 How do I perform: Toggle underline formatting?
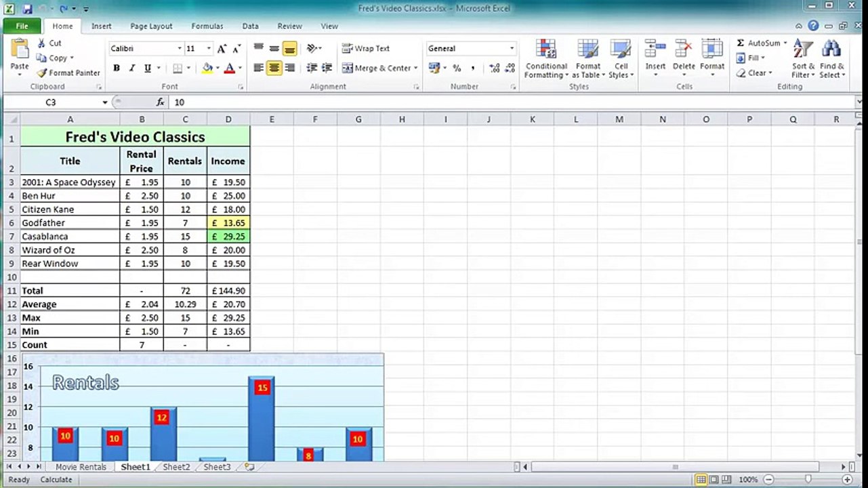(x=146, y=68)
